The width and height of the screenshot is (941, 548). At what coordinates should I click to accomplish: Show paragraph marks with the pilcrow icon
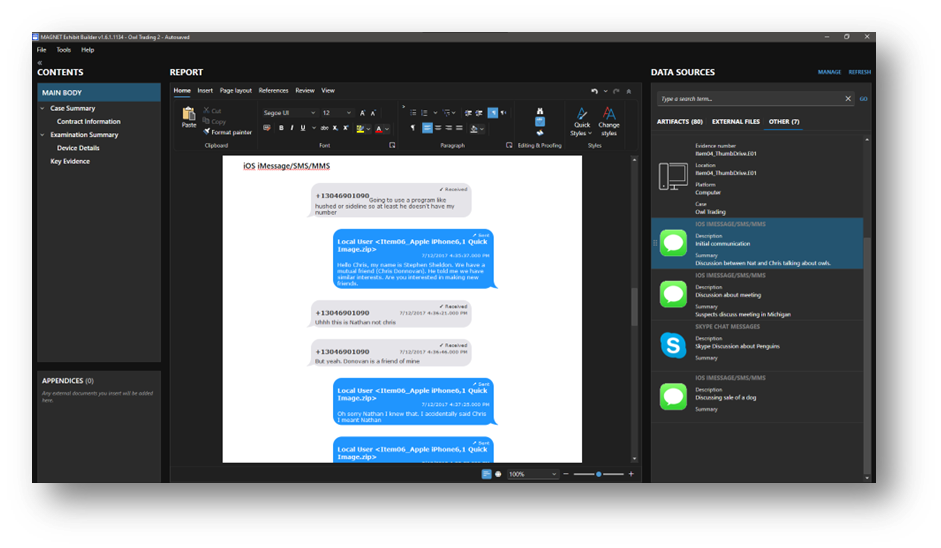point(412,128)
